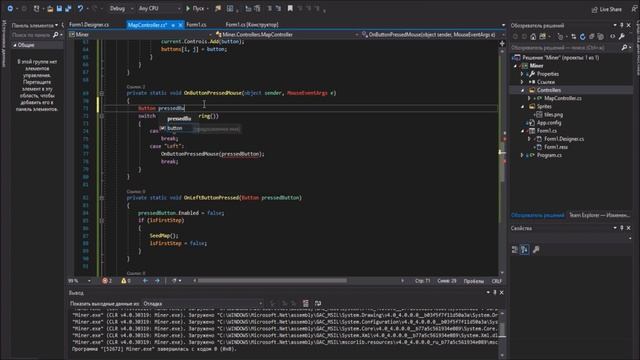The width and height of the screenshot is (640, 360).
Task: Collapse the Sprites folder
Action: coord(522,107)
